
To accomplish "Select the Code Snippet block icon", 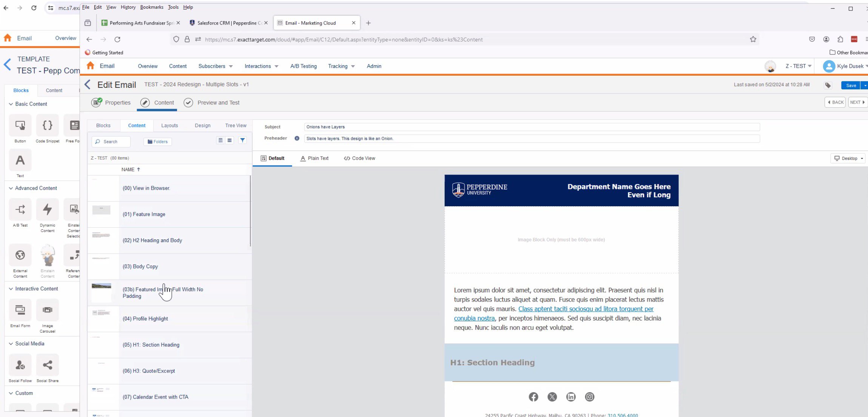I will [48, 125].
